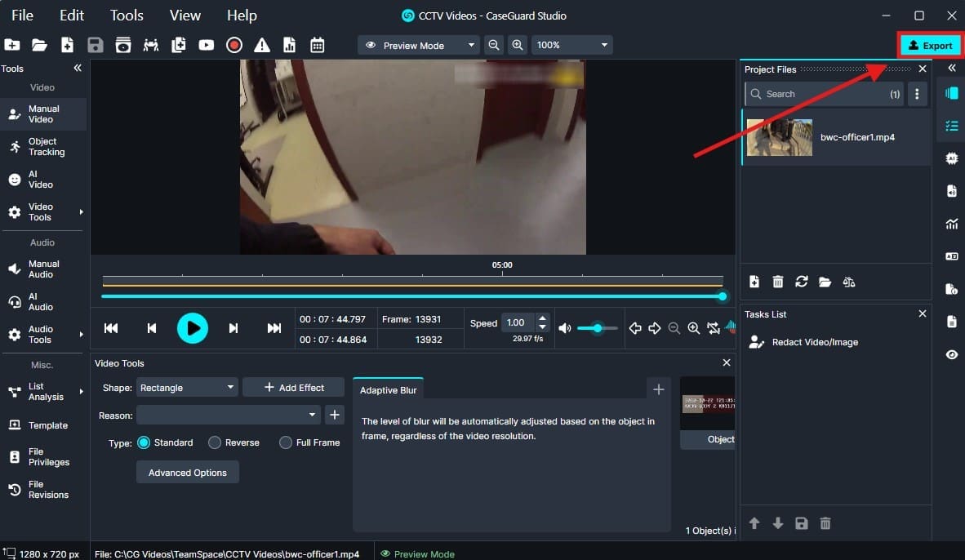Click the zoom out magnifier in toolbar

[494, 46]
